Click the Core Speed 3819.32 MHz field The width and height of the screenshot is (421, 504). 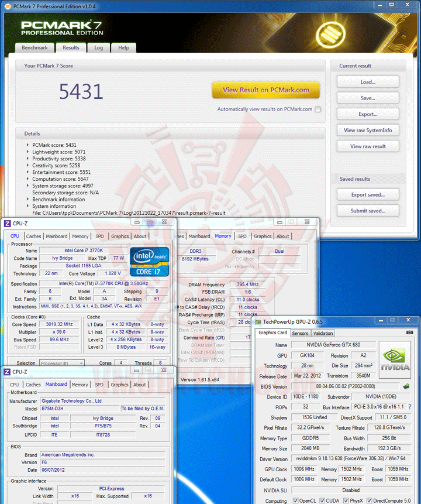click(x=59, y=324)
